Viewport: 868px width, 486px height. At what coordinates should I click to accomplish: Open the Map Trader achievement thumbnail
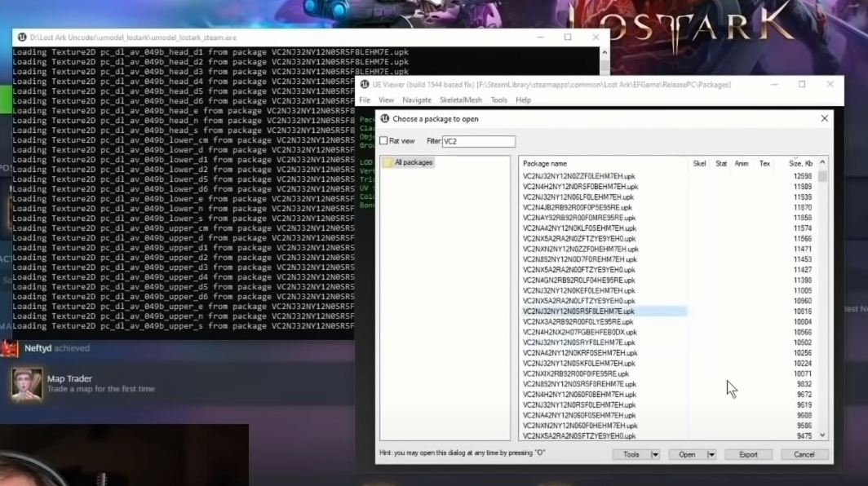(27, 383)
